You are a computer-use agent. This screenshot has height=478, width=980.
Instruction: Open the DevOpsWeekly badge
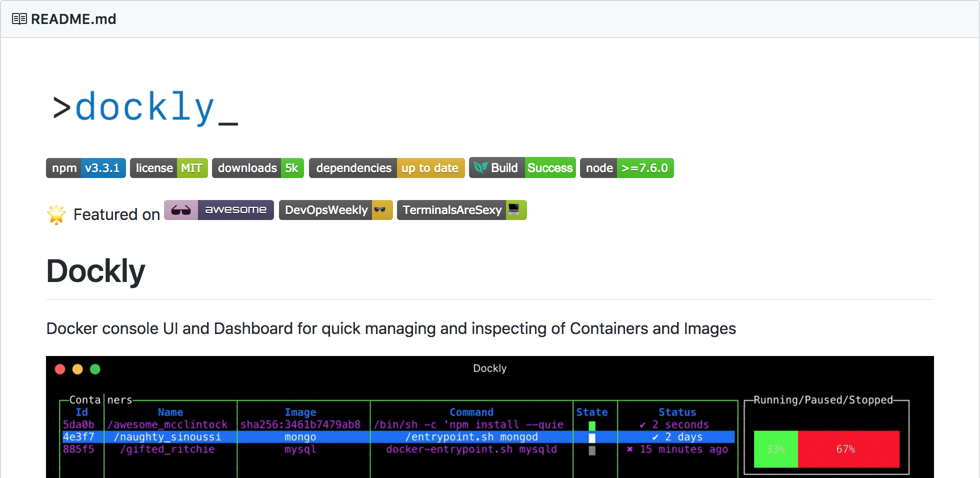(x=336, y=210)
